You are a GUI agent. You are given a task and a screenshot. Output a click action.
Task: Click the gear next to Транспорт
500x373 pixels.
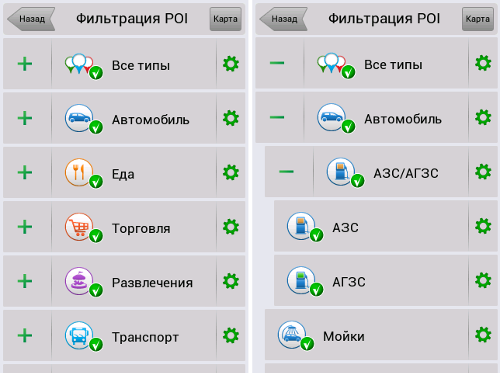pyautogui.click(x=231, y=335)
